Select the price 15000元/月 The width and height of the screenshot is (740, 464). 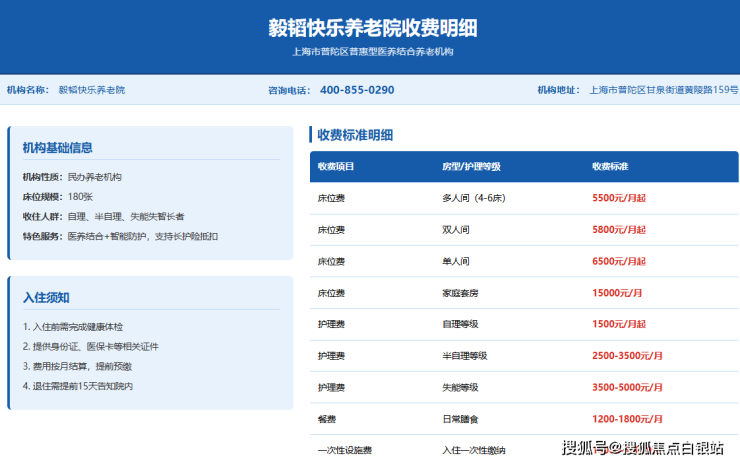tap(617, 293)
